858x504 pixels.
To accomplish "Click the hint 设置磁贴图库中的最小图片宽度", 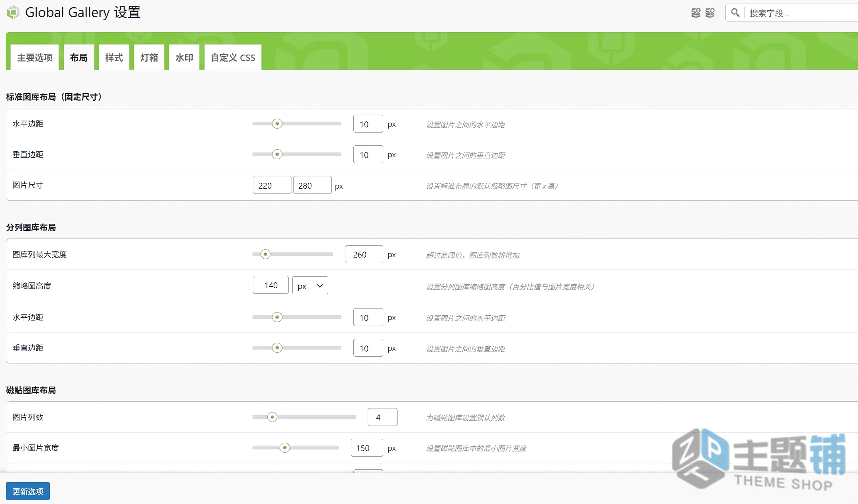I will pyautogui.click(x=476, y=448).
